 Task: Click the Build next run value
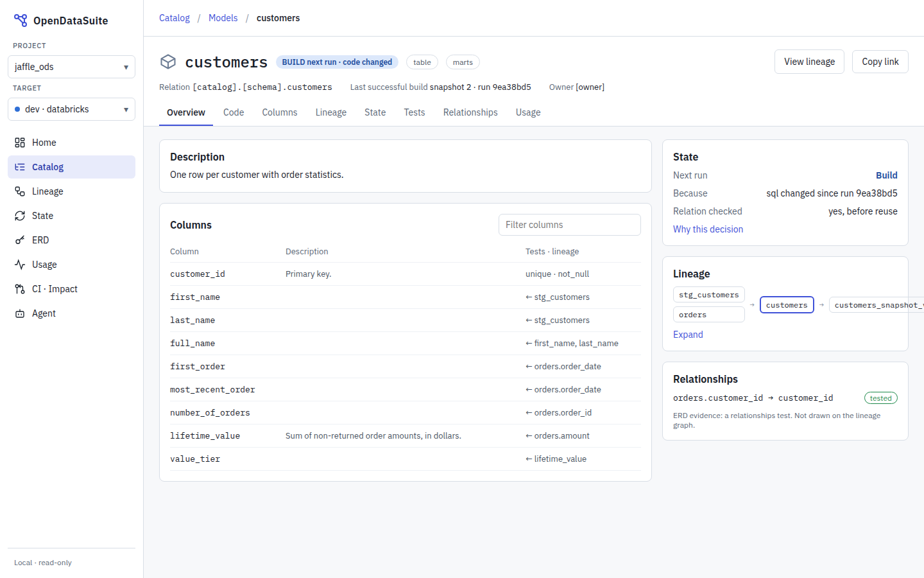(887, 175)
